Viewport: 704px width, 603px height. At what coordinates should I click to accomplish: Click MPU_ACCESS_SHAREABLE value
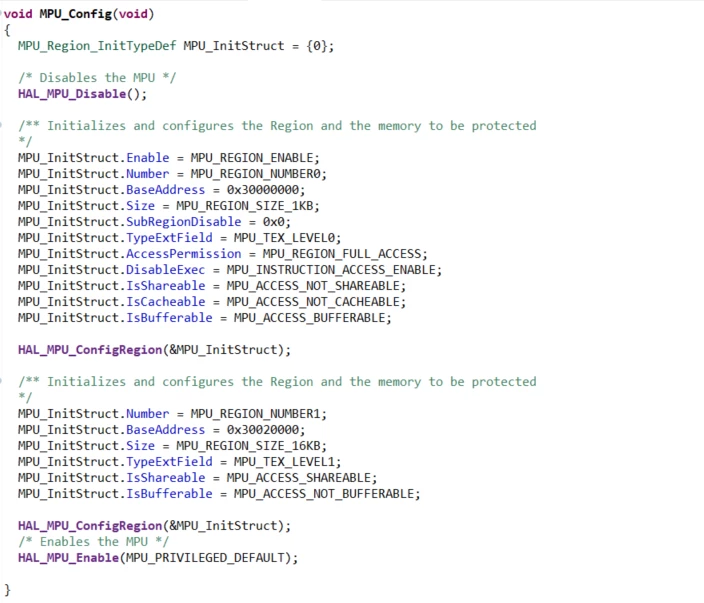pos(299,478)
